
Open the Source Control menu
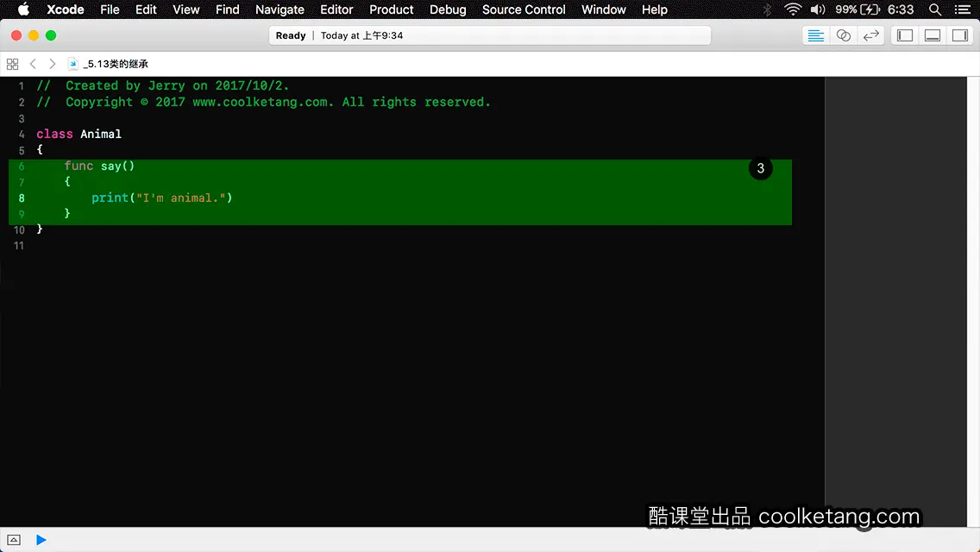pyautogui.click(x=523, y=9)
